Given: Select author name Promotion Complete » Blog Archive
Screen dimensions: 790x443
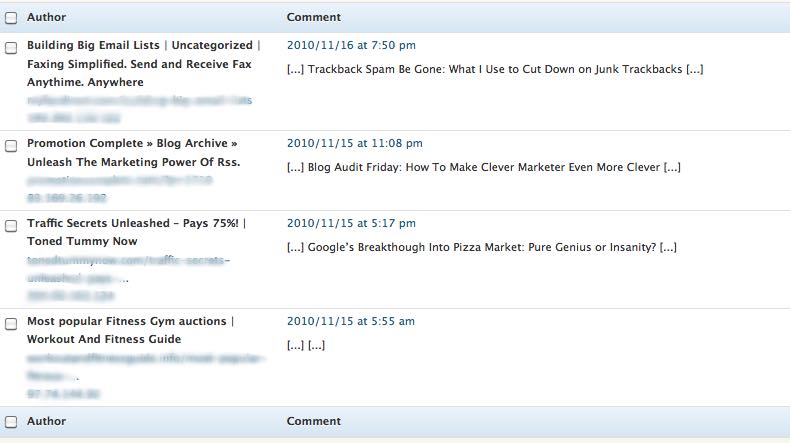Looking at the screenshot, I should point(132,143).
